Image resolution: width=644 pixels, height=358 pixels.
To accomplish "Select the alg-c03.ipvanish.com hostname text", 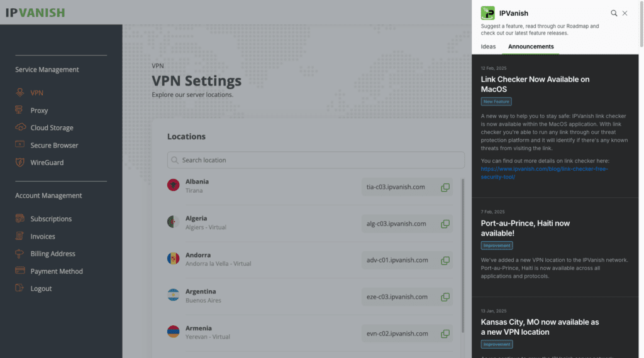I will 396,224.
